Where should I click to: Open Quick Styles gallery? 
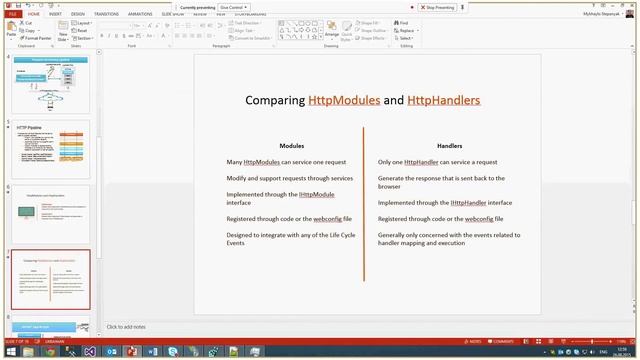tap(346, 31)
